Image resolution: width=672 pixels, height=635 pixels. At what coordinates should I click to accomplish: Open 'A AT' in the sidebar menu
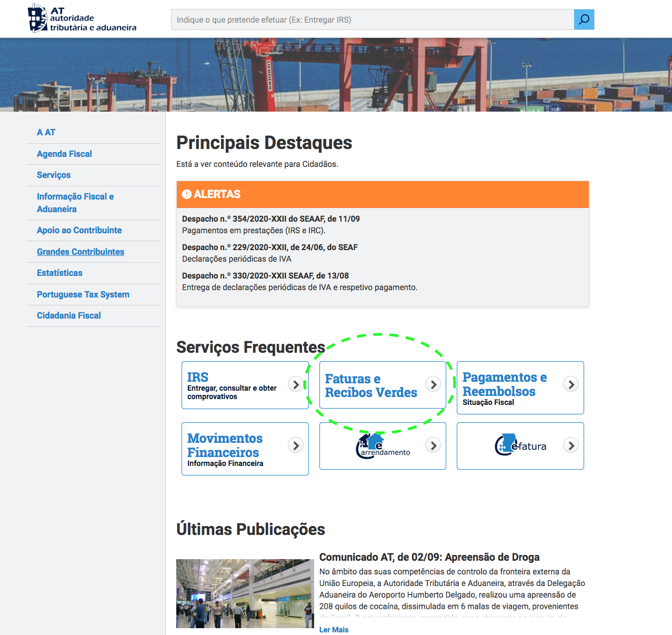[46, 132]
